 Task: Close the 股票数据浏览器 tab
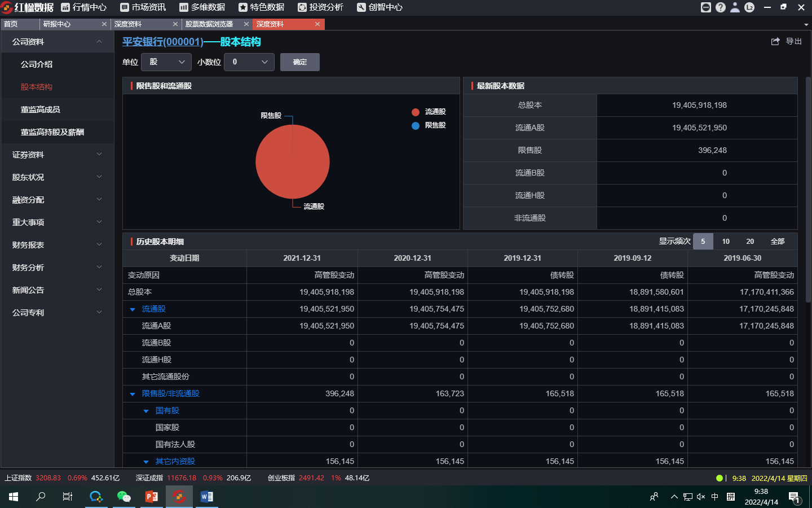[x=246, y=24]
